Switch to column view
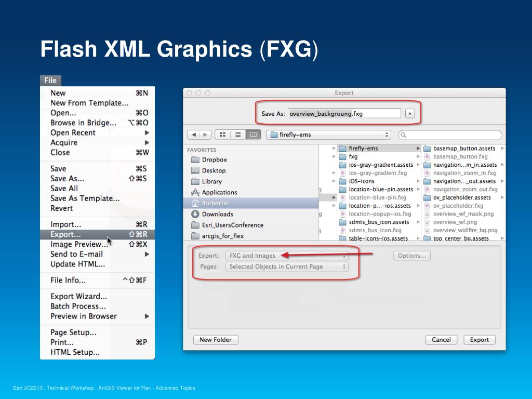 tap(254, 135)
